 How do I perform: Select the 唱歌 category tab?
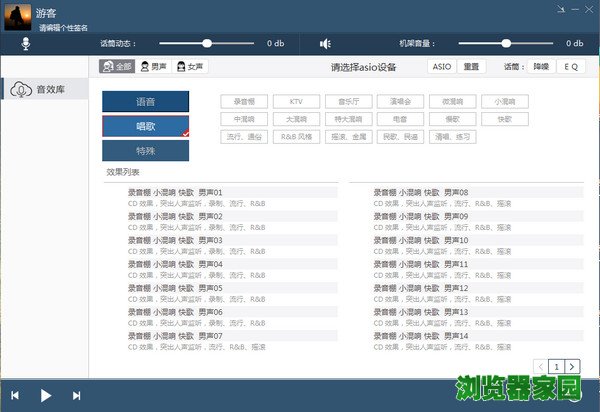(x=145, y=126)
